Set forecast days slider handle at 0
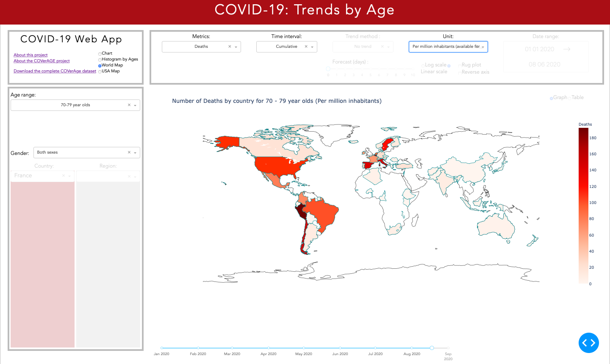Viewport: 610px width, 364px height. (x=328, y=69)
